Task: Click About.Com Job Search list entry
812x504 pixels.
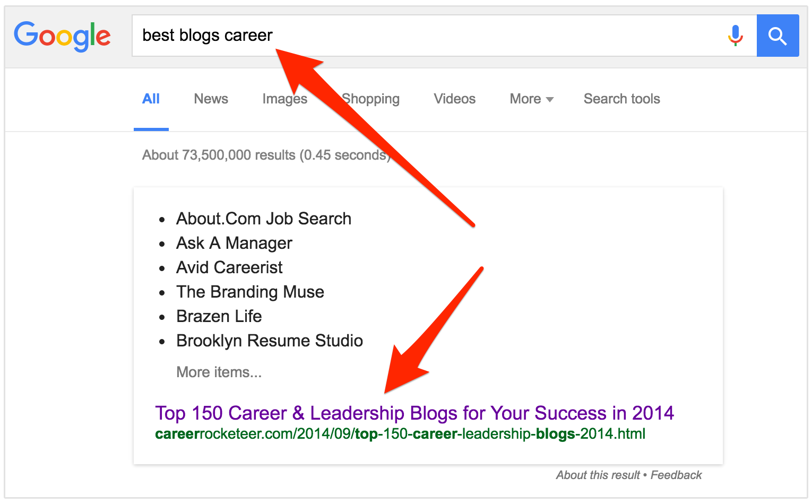Action: (x=264, y=219)
